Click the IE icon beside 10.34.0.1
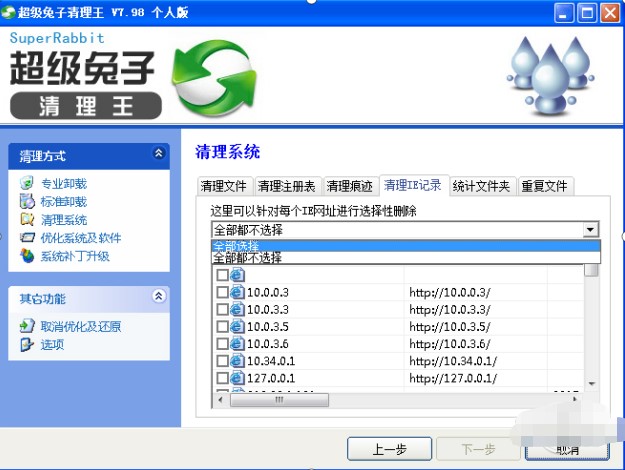Viewport: 625px width, 470px height. (237, 361)
